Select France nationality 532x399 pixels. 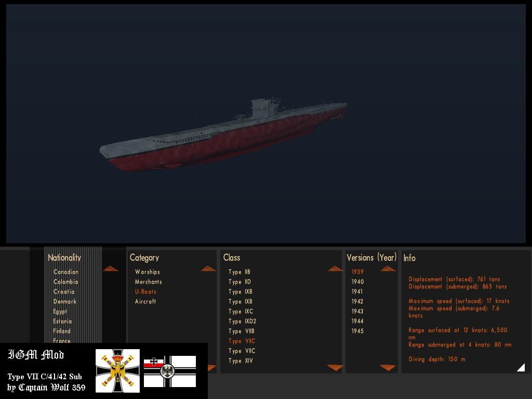[62, 340]
